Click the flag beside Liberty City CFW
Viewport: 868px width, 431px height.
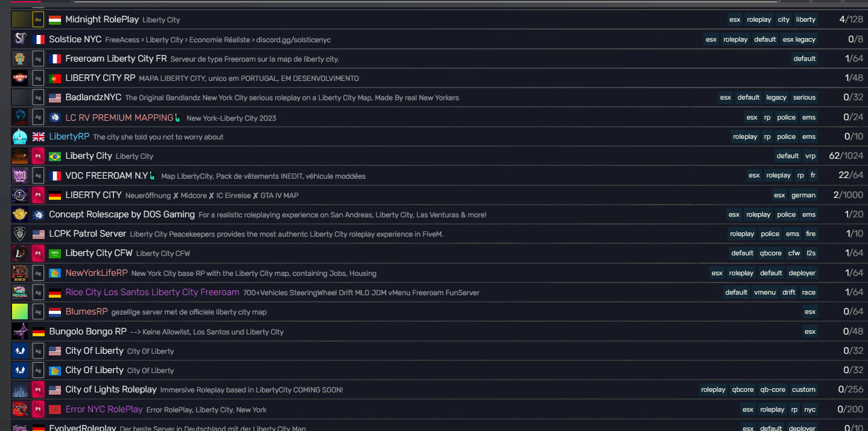(x=55, y=254)
